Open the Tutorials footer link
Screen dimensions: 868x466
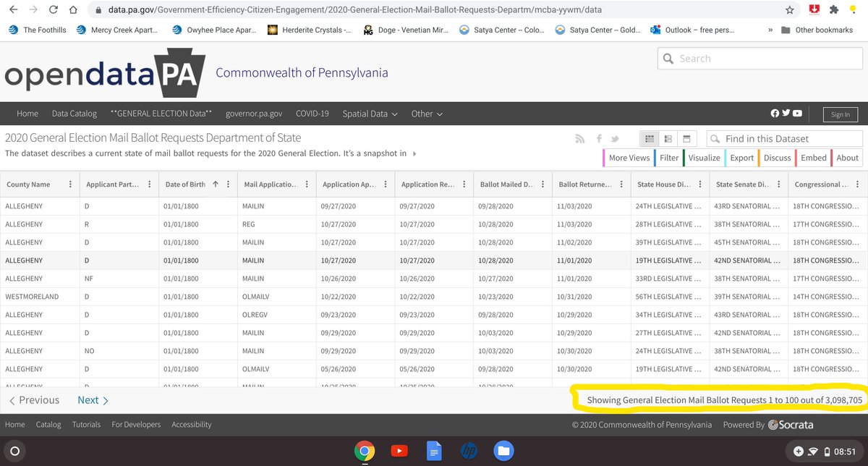[86, 425]
